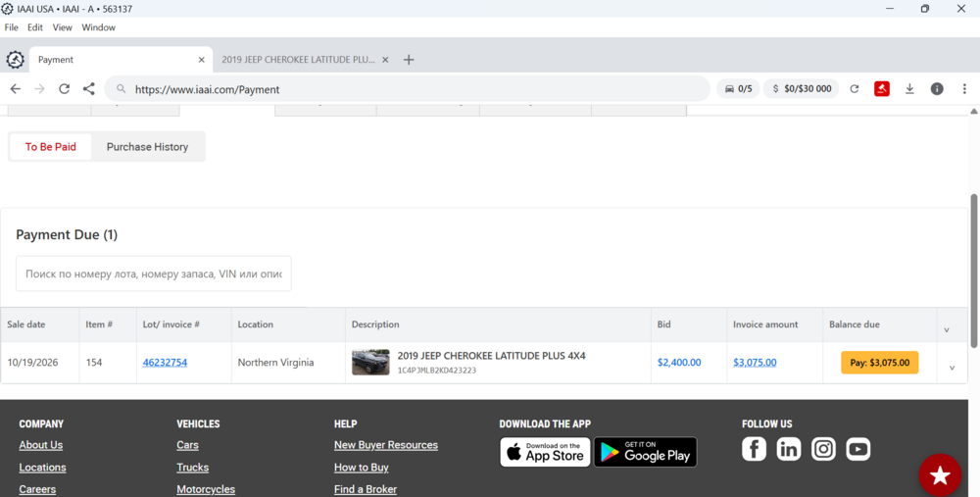The image size is (980, 497).
Task: Click the red star floating button
Action: [940, 475]
